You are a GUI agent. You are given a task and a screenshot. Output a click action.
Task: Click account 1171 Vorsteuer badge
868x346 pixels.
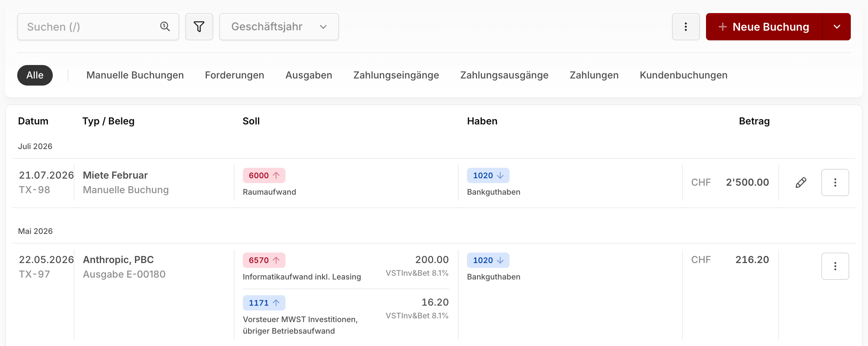point(264,303)
